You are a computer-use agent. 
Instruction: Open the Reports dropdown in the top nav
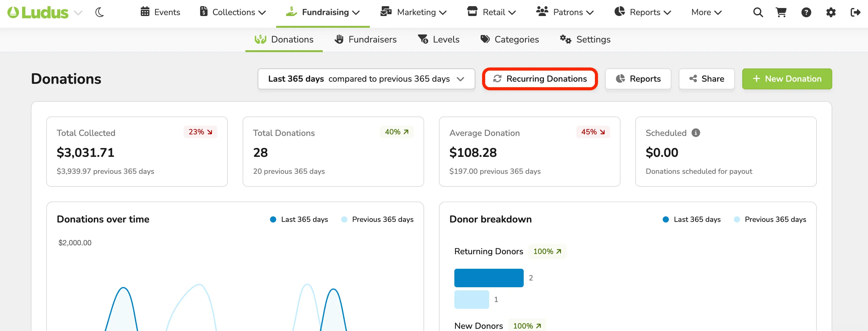(x=643, y=12)
